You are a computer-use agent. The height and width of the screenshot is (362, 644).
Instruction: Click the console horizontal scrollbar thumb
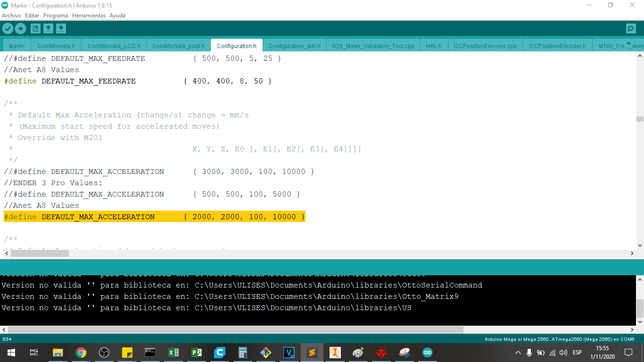236,330
